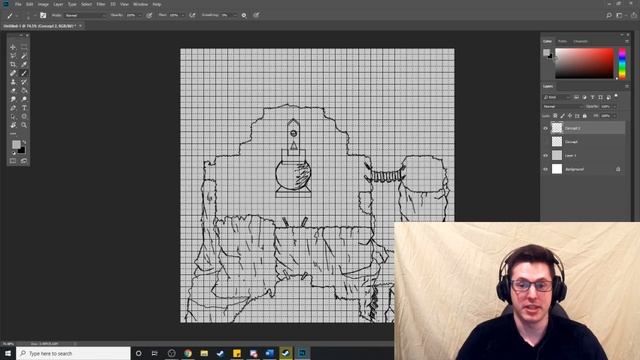Open the File menu
The height and width of the screenshot is (360, 640).
(x=18, y=4)
